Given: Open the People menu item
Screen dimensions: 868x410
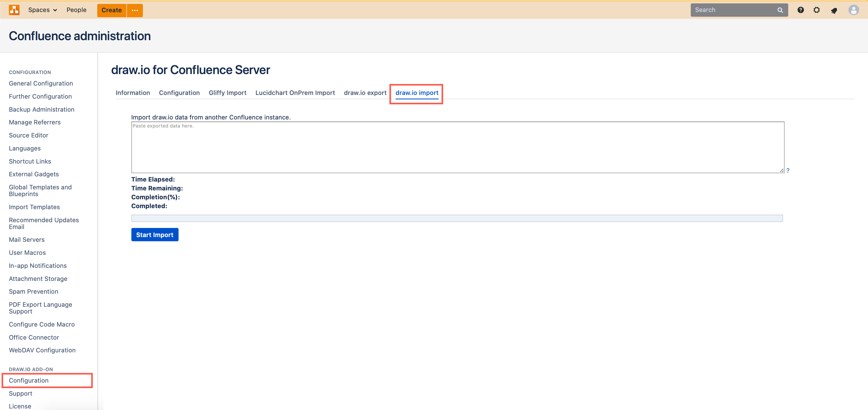Looking at the screenshot, I should point(76,10).
